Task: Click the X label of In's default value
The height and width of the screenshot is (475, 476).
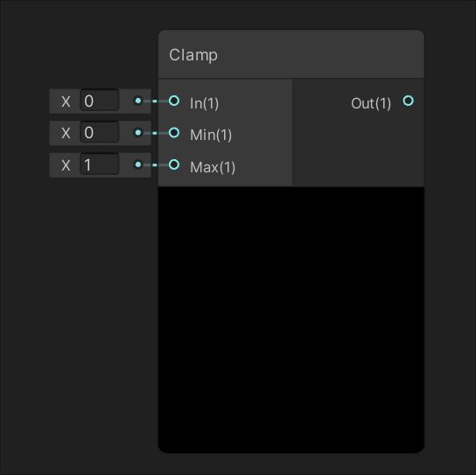Action: [66, 101]
